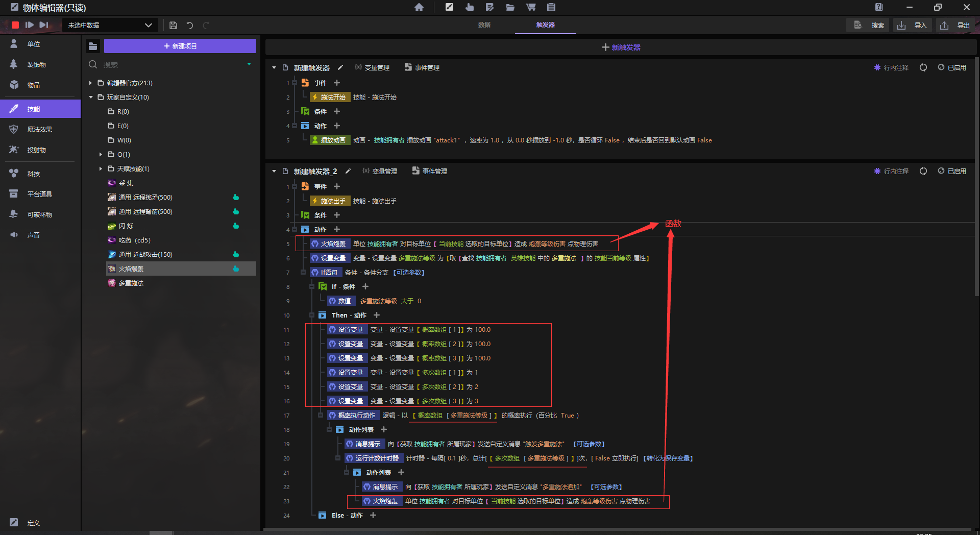
Task: Select the 播放动画 action tag
Action: pos(330,140)
